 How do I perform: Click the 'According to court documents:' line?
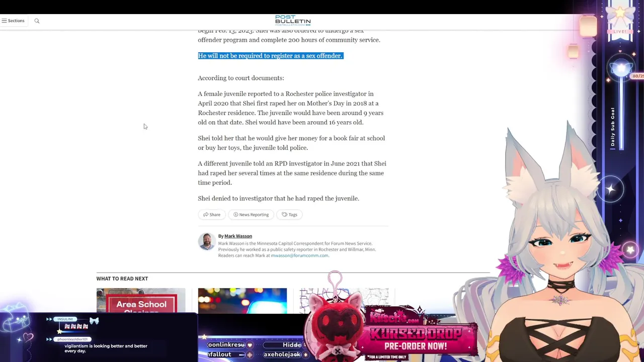(x=241, y=78)
